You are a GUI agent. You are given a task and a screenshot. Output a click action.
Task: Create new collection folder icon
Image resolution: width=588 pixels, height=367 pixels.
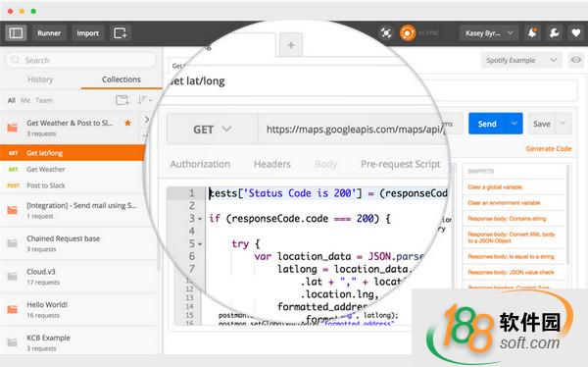(x=122, y=100)
